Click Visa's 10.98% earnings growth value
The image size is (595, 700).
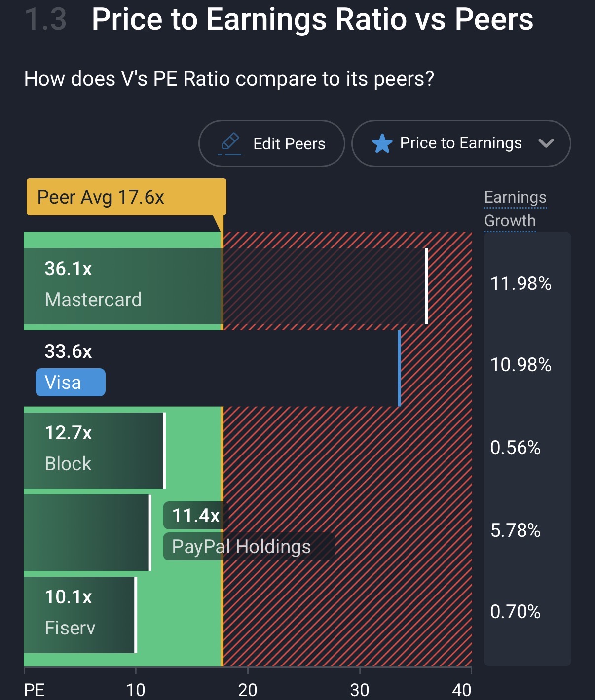tap(521, 365)
